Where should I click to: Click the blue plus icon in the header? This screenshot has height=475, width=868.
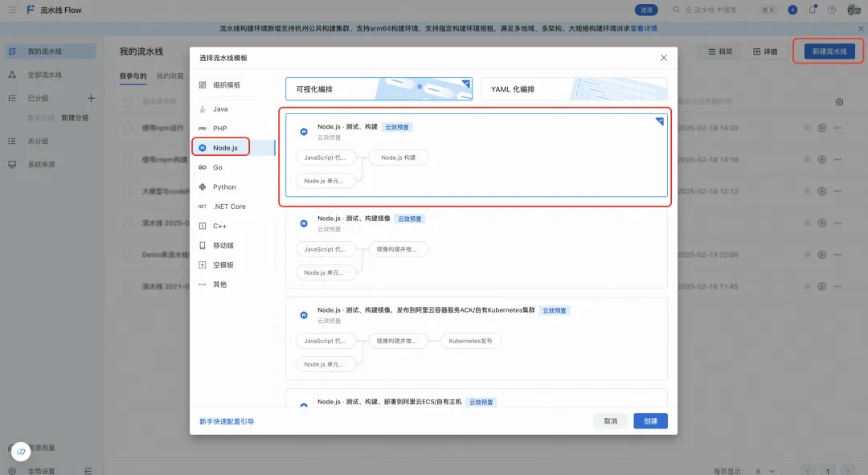[792, 10]
